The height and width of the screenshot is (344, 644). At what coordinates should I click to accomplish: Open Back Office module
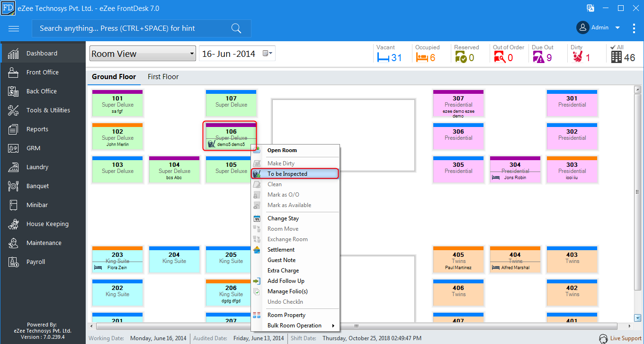43,91
